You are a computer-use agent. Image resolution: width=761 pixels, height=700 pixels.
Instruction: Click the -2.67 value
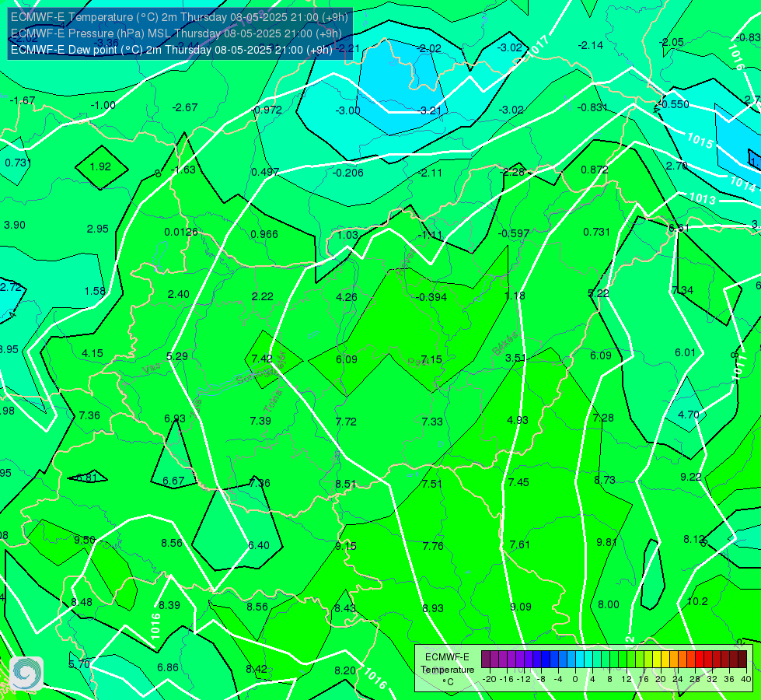click(185, 107)
